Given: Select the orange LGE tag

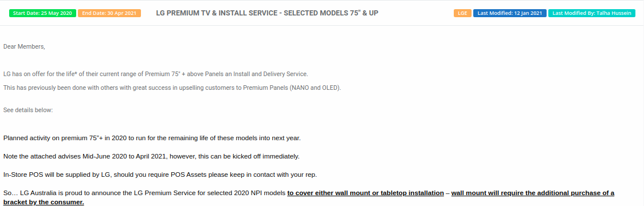Looking at the screenshot, I should coord(462,13).
